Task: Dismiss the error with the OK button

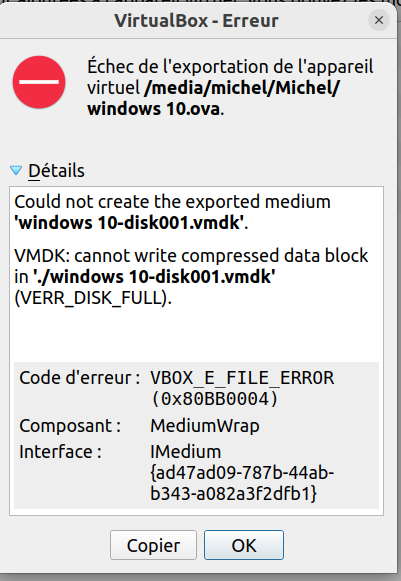Action: click(x=244, y=545)
